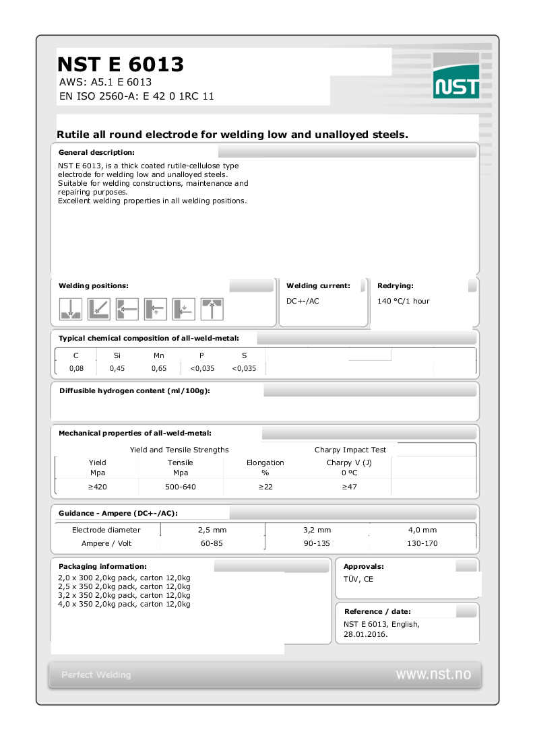Click the 4,0 mm diameter cell

coord(422,530)
